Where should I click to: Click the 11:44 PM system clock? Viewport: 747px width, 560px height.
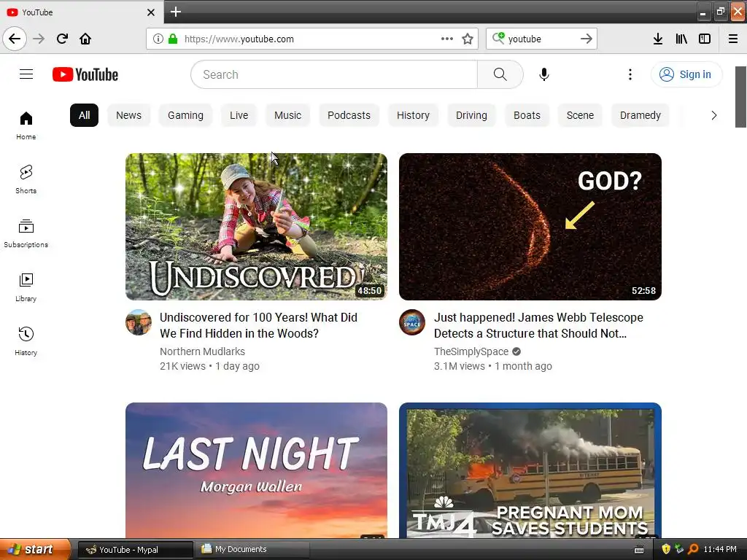coord(720,549)
